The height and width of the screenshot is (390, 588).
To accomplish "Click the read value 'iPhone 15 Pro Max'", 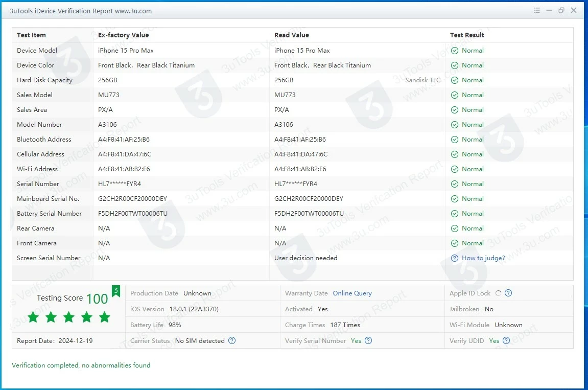I will [x=302, y=50].
